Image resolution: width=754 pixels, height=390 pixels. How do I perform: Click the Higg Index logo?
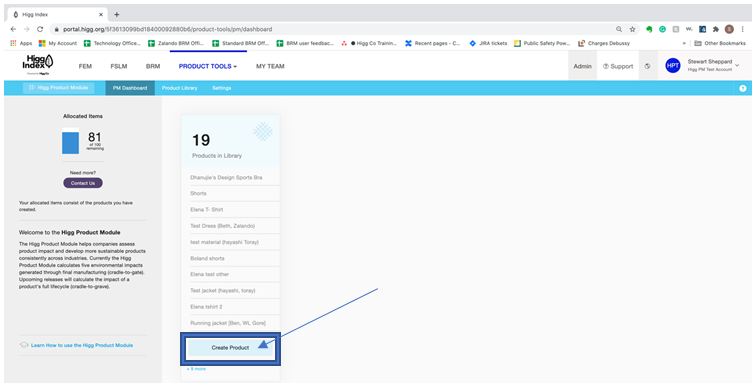point(38,64)
